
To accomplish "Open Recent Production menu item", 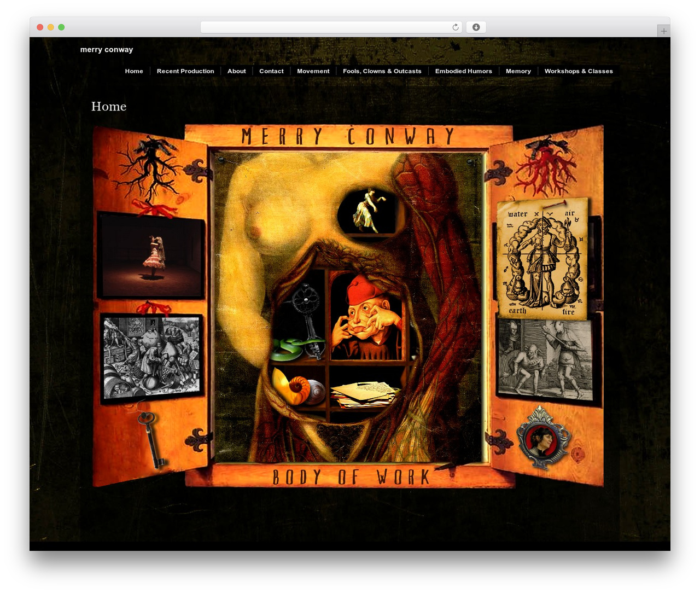I will [x=185, y=71].
